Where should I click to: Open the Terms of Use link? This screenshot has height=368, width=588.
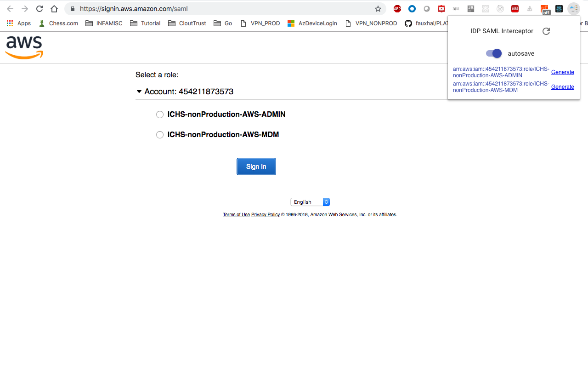(236, 214)
